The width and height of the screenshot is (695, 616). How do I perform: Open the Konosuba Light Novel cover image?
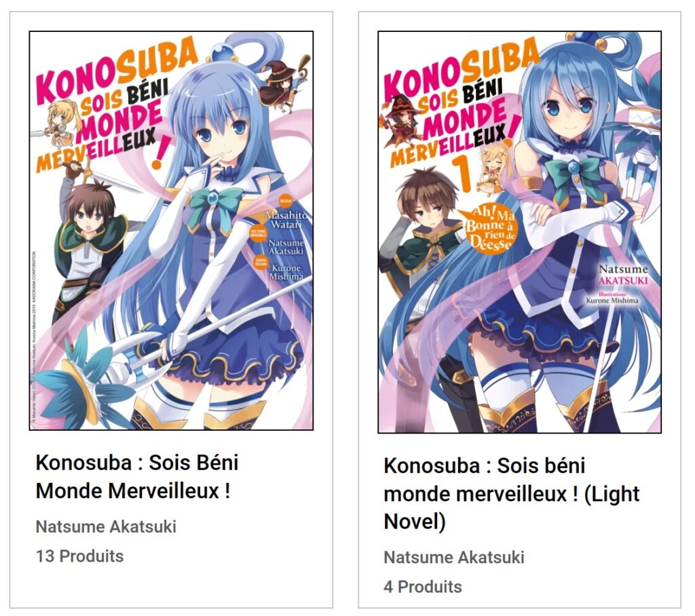tap(519, 232)
